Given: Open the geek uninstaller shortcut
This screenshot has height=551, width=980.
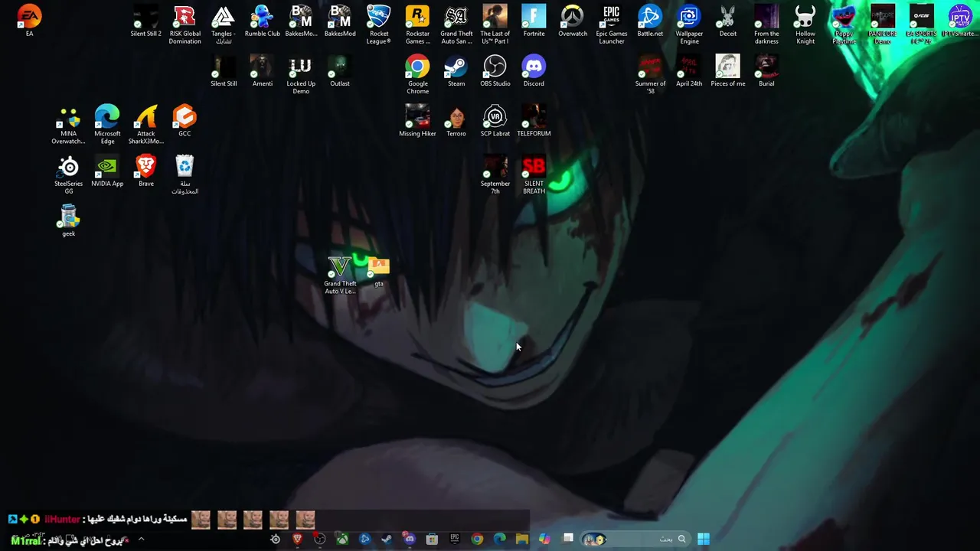Looking at the screenshot, I should pos(68,220).
